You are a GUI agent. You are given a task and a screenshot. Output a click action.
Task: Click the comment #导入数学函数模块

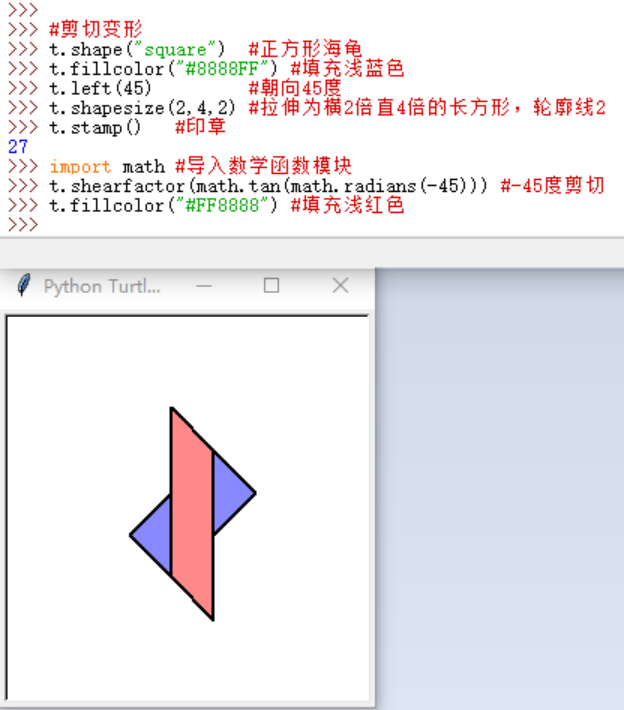pyautogui.click(x=264, y=166)
